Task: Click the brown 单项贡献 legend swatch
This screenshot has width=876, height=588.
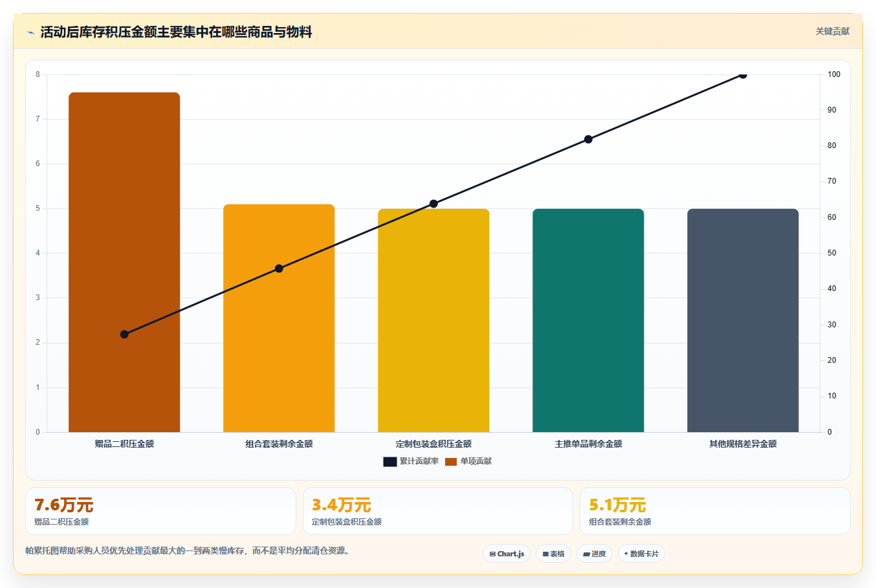Action: 451,461
